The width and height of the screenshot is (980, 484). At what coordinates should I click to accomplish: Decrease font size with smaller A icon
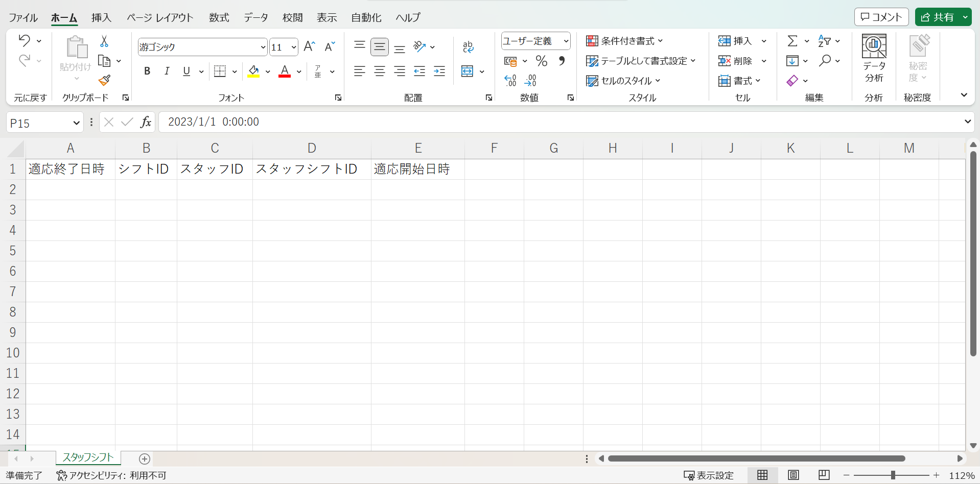[330, 46]
